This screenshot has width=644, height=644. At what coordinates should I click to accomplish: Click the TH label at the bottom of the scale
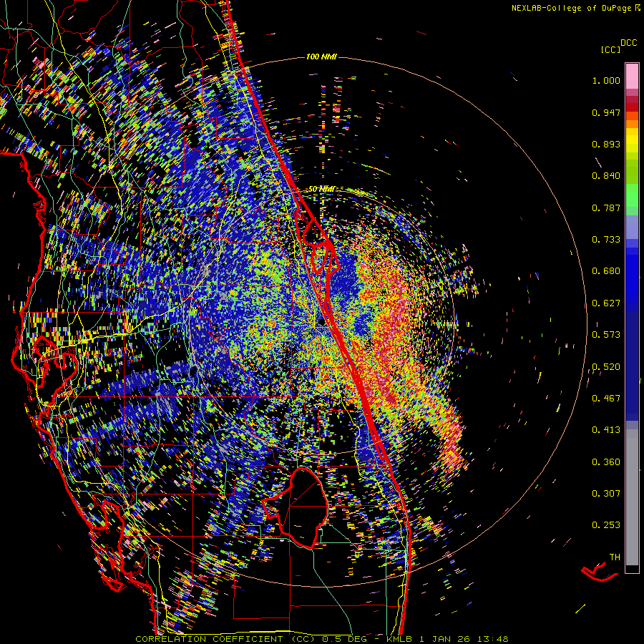click(x=615, y=557)
